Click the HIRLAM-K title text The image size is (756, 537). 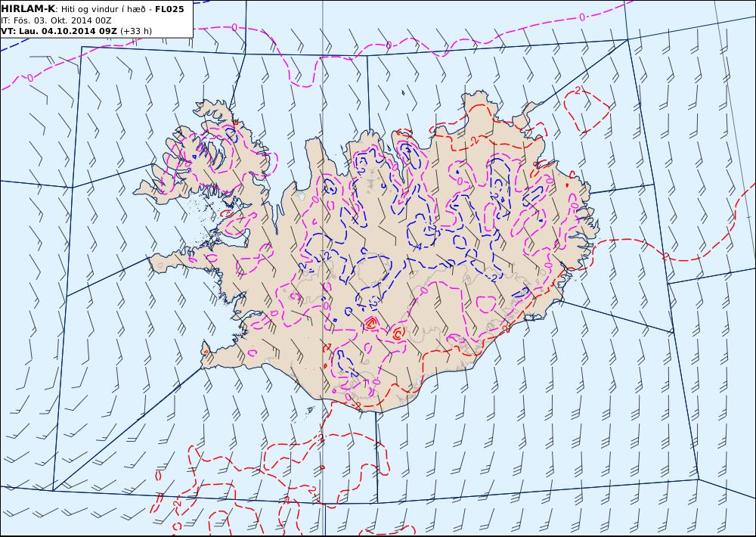(29, 8)
